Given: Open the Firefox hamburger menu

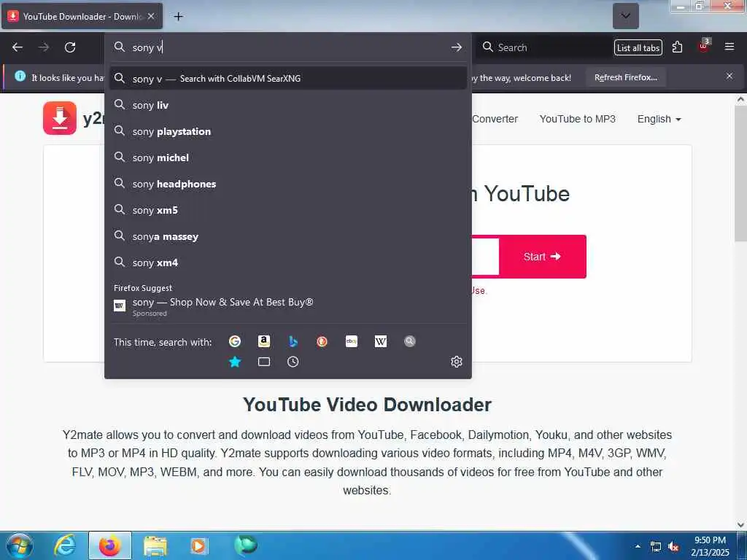Looking at the screenshot, I should pyautogui.click(x=729, y=47).
